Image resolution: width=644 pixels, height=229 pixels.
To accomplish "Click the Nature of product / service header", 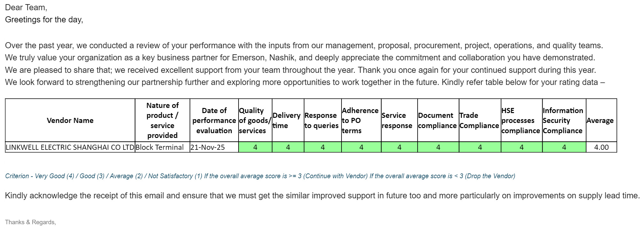I will (162, 120).
